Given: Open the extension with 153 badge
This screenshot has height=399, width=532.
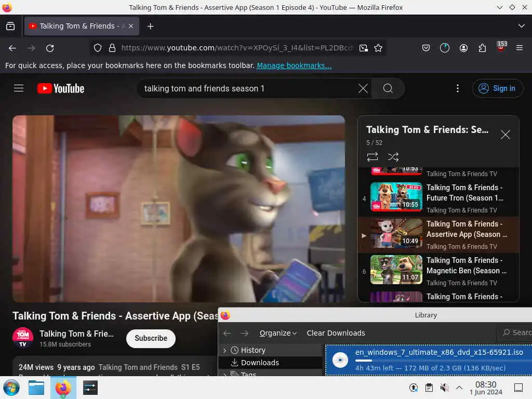Looking at the screenshot, I should (501, 47).
